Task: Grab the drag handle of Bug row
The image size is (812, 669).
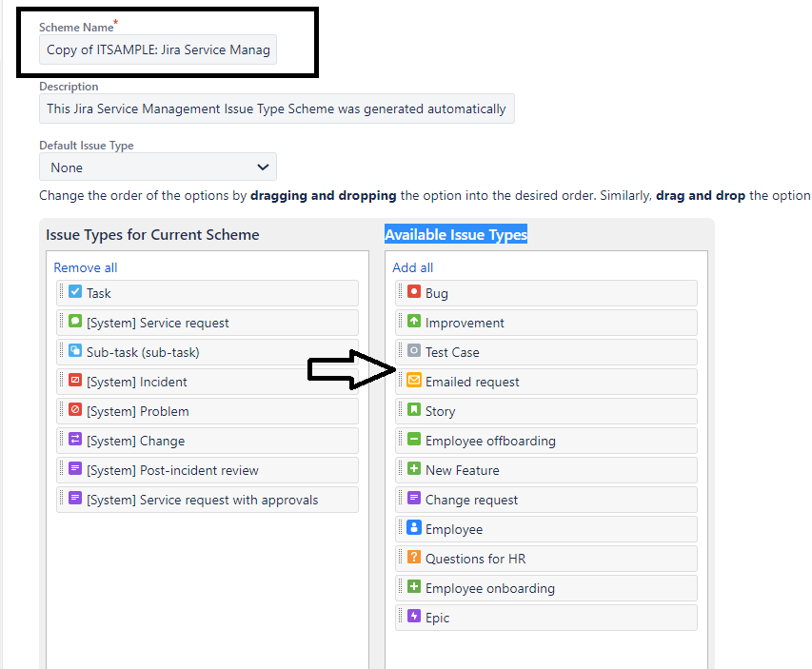Action: click(401, 291)
